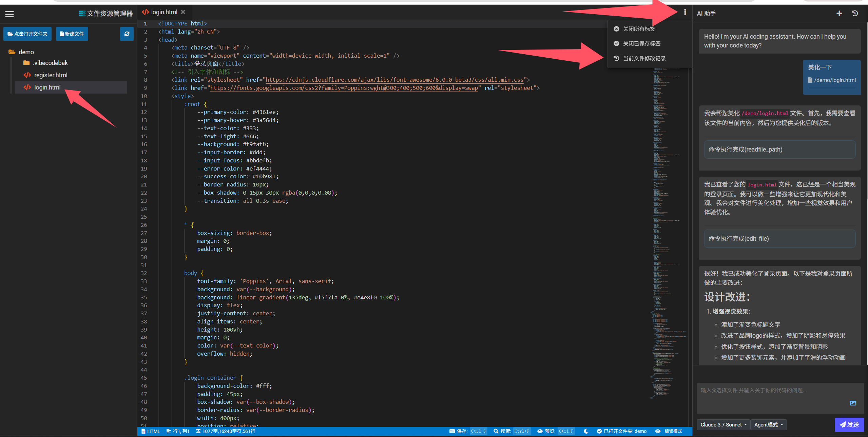
Task: Expand 命令执行完成(edit_file) result
Action: click(x=779, y=239)
